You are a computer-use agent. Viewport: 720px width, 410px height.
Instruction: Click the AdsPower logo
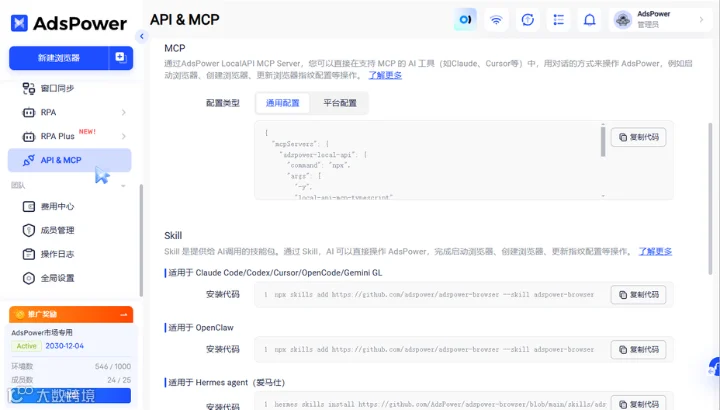69,23
